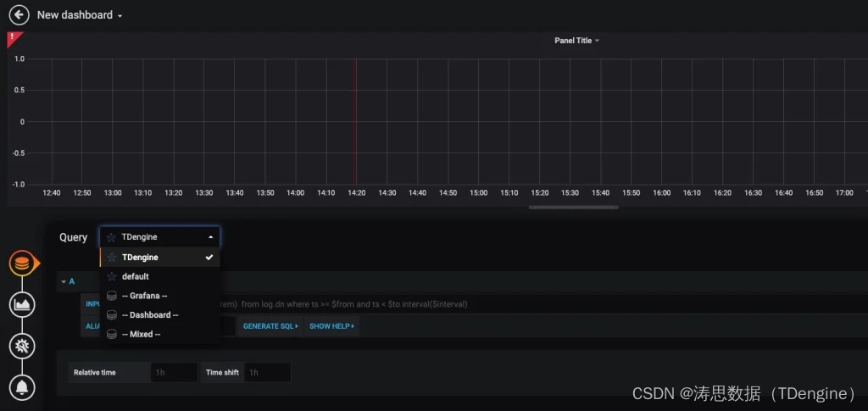This screenshot has height=411, width=868.
Task: Select default data source option
Action: 160,276
